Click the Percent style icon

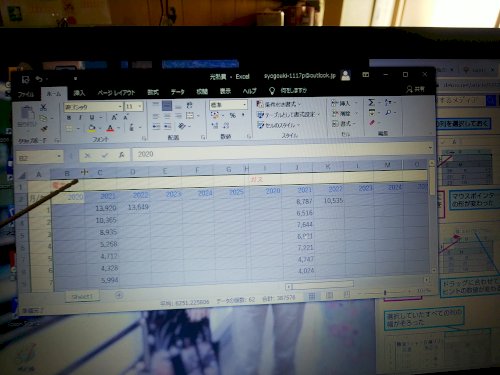[233, 115]
